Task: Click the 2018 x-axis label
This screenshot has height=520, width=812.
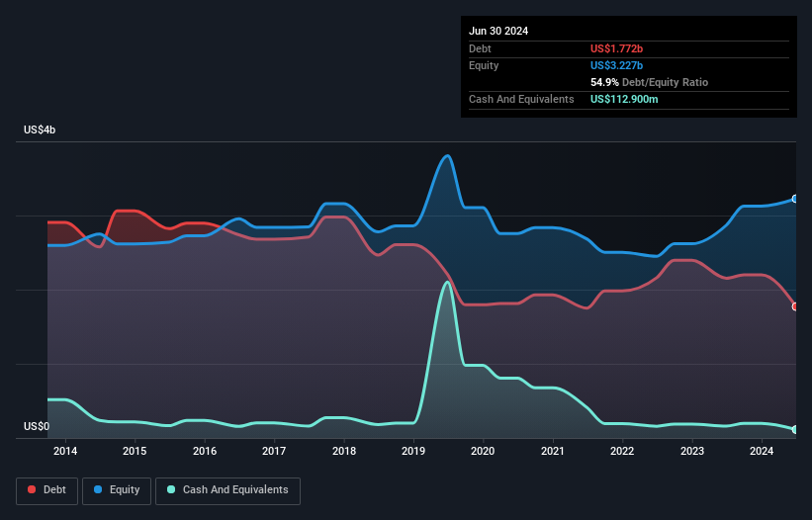Action: pyautogui.click(x=344, y=451)
